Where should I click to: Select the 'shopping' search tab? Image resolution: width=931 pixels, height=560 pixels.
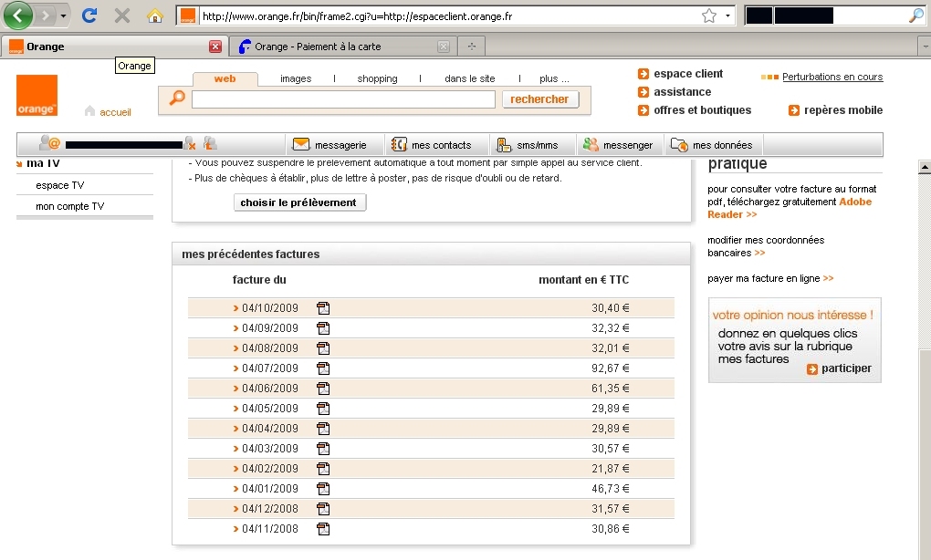click(377, 78)
